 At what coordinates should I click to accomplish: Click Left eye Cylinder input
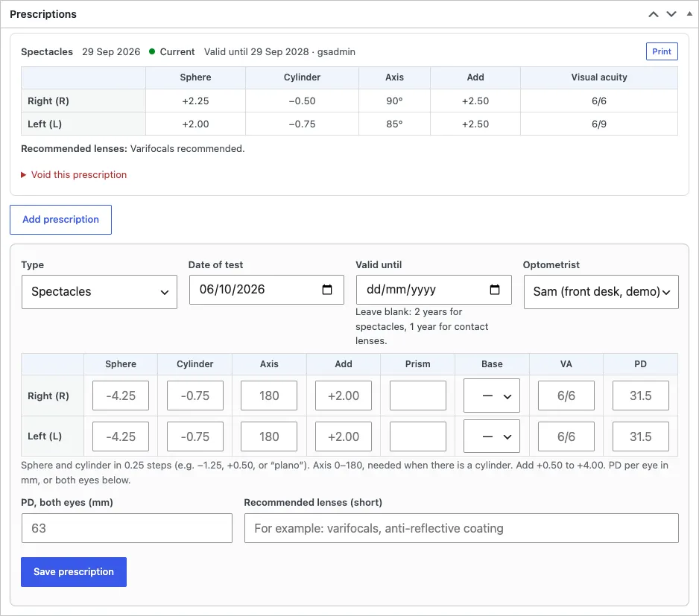pyautogui.click(x=194, y=436)
